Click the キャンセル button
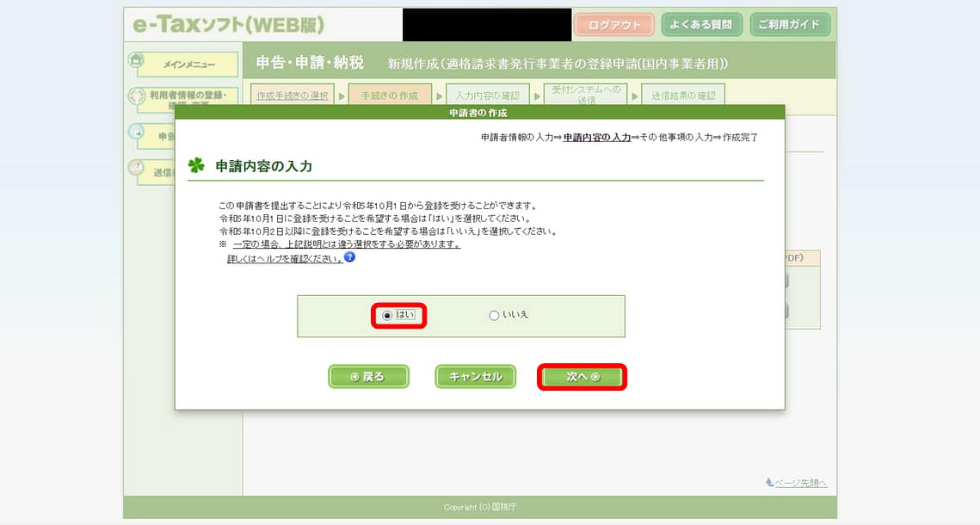Viewport: 980px width, 525px height. [x=475, y=377]
